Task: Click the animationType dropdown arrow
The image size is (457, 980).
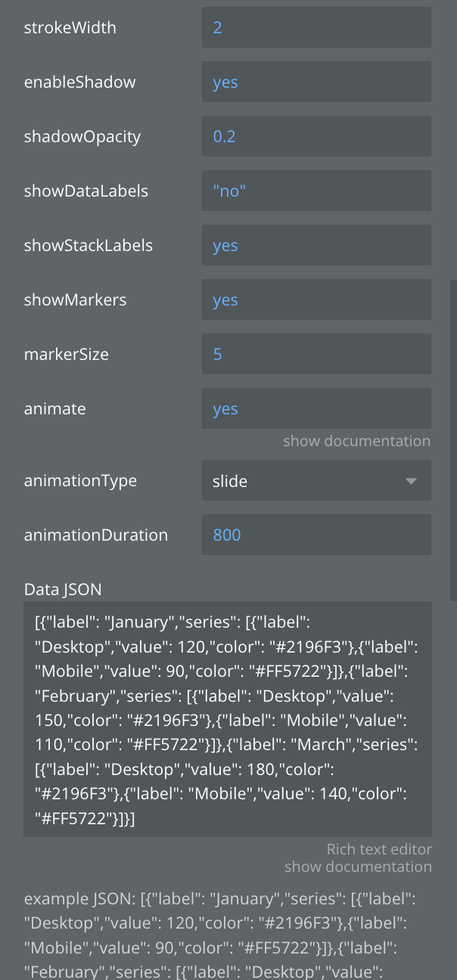Action: (x=412, y=481)
